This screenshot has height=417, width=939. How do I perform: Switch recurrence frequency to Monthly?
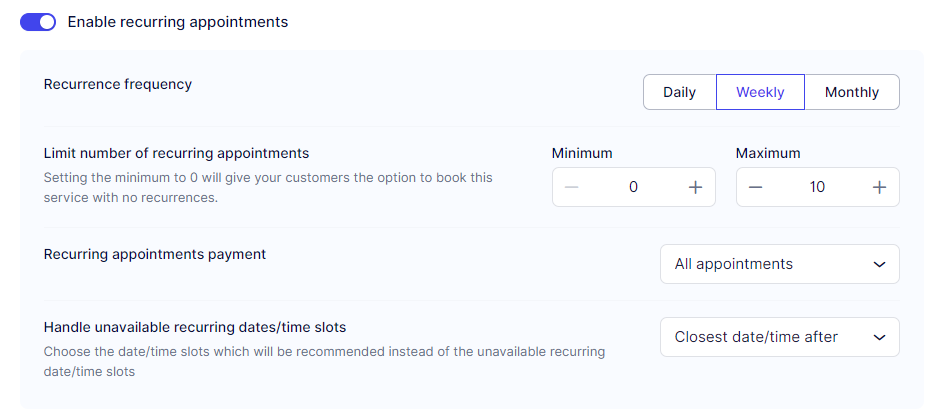(x=851, y=92)
